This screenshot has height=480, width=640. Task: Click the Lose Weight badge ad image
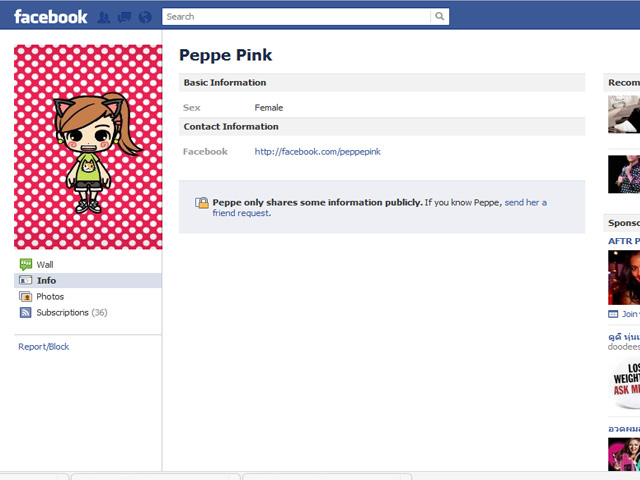click(625, 384)
